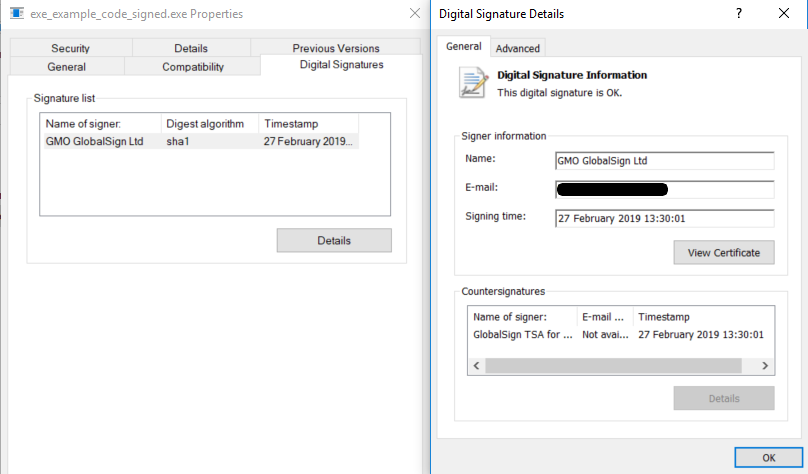Switch to the Advanced tab
Image resolution: width=808 pixels, height=474 pixels.
pos(517,48)
